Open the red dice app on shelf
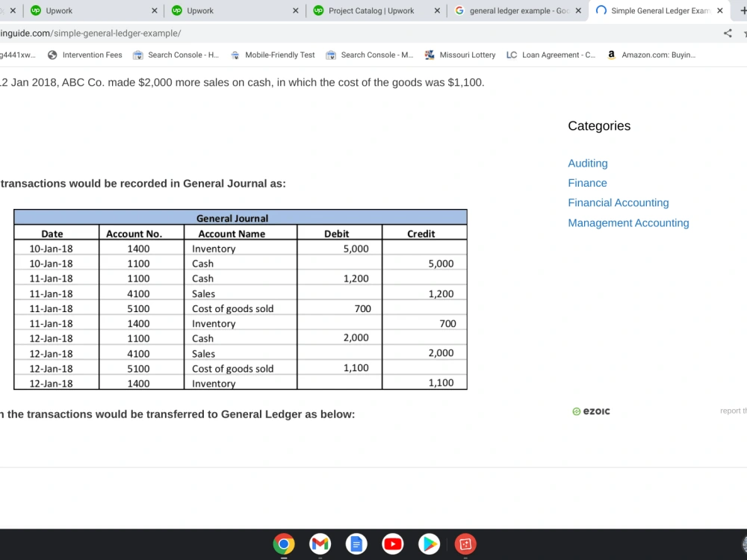 click(x=465, y=544)
